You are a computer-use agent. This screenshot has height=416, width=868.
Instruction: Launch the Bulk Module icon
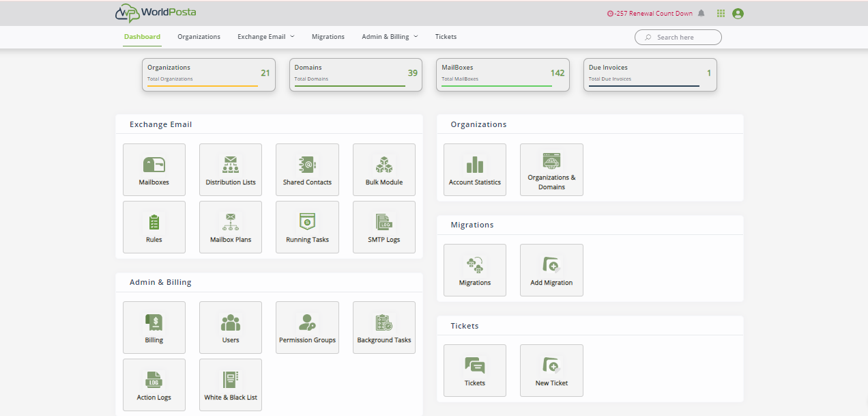tap(384, 166)
